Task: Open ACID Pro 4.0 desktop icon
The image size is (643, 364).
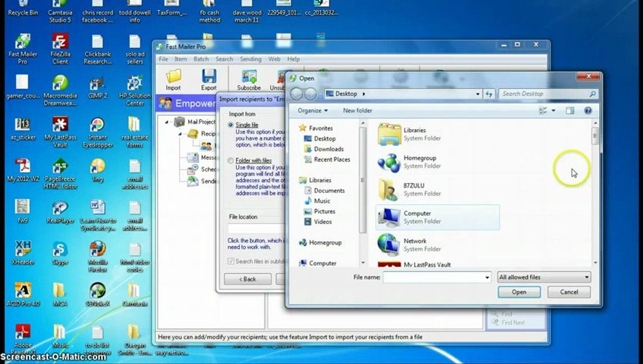Action: click(23, 295)
